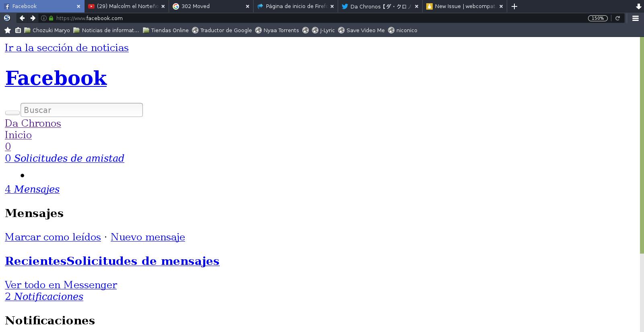Open Noticias de informat... bookmark folder
The height and width of the screenshot is (332, 644).
(106, 30)
